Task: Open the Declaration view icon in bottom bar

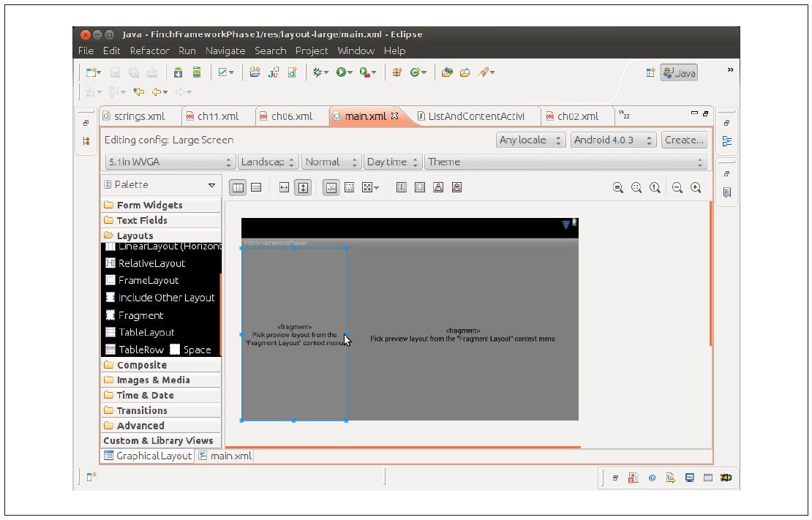Action: click(x=671, y=478)
